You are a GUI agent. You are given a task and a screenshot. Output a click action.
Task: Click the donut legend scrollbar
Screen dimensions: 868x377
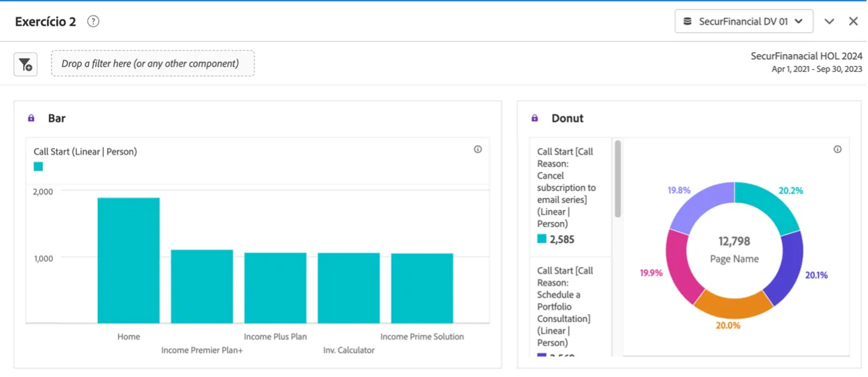click(618, 178)
